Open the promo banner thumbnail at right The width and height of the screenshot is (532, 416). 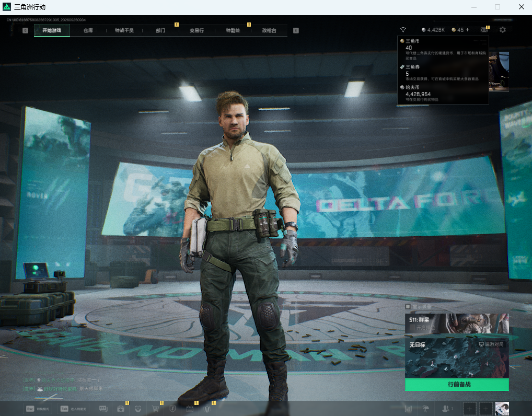point(499,72)
